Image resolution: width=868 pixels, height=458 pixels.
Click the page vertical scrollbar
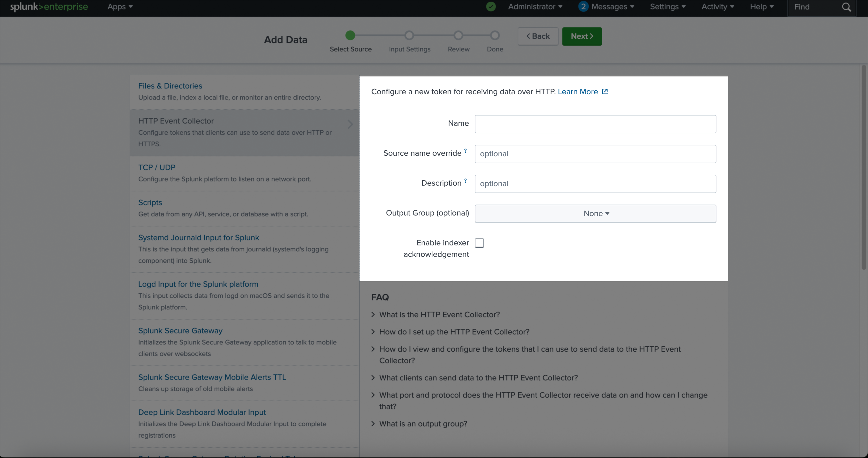point(864,168)
